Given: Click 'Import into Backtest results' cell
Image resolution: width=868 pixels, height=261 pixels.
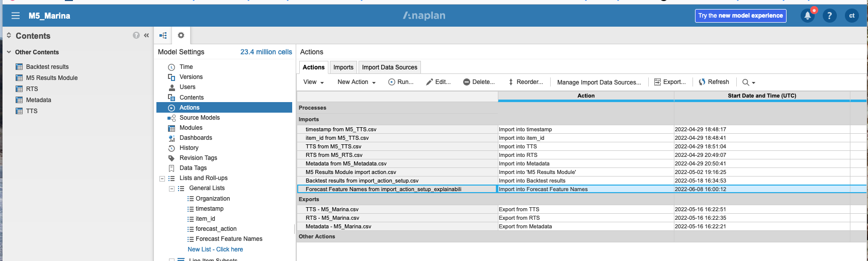Looking at the screenshot, I should pyautogui.click(x=586, y=181).
